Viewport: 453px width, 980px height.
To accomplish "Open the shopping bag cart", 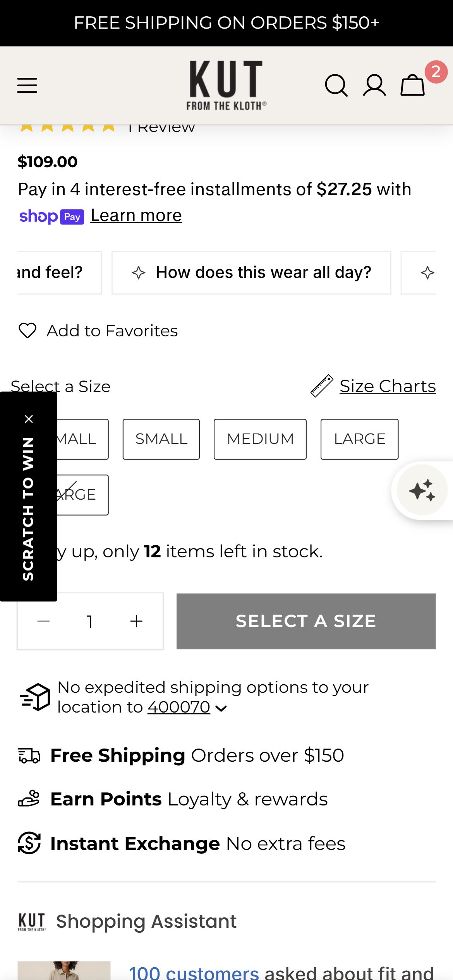I will click(413, 85).
